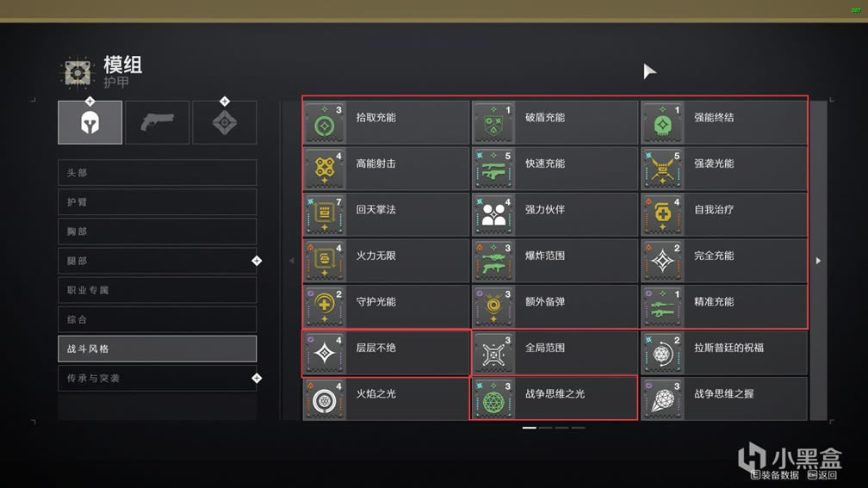Select the 火焰之光 mod icon

point(325,399)
